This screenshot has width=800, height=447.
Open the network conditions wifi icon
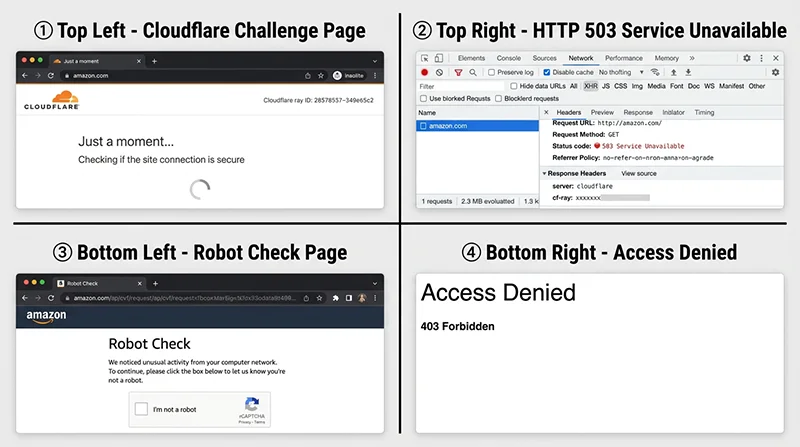point(655,72)
